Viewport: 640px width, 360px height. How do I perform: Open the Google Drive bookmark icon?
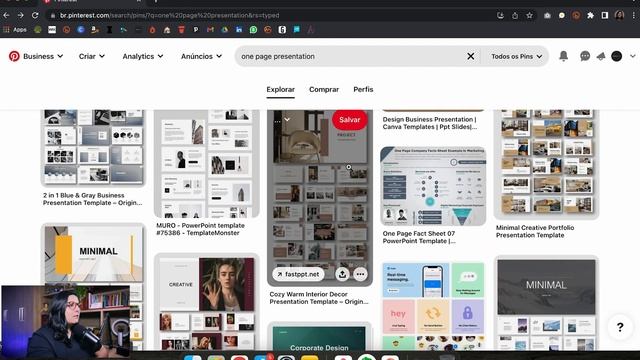[x=224, y=30]
